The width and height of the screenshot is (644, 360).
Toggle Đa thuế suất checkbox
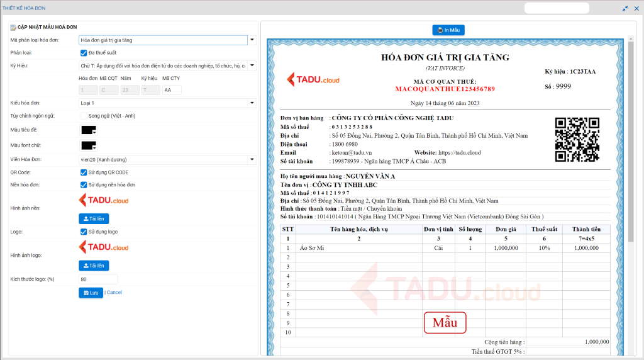pyautogui.click(x=84, y=53)
